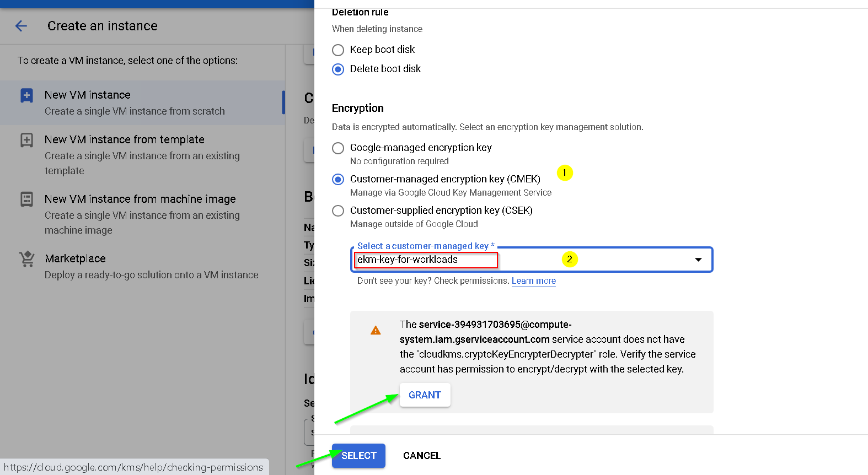Select Keep boot disk option
The height and width of the screenshot is (475, 868).
[x=338, y=50]
